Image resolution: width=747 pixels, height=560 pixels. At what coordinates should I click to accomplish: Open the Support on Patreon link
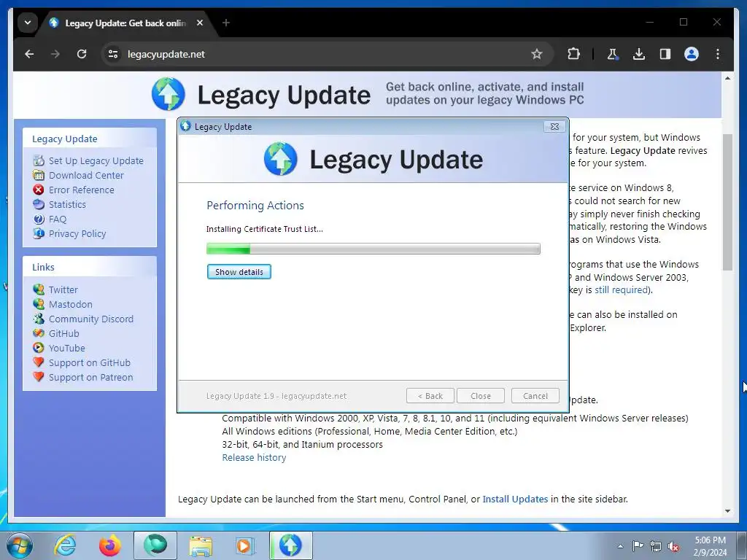pos(91,377)
